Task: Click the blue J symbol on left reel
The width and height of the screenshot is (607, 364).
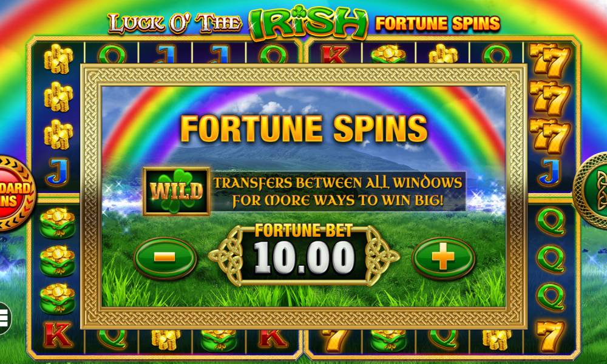Action: click(57, 172)
